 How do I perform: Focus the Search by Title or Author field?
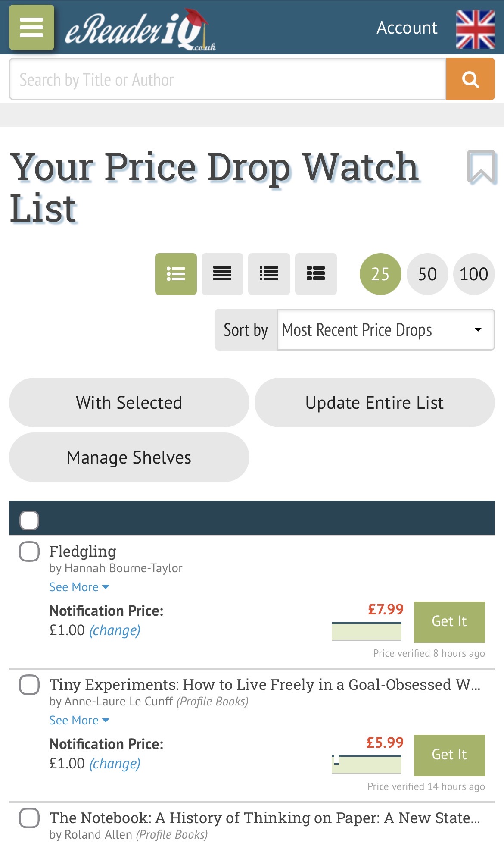pyautogui.click(x=227, y=79)
